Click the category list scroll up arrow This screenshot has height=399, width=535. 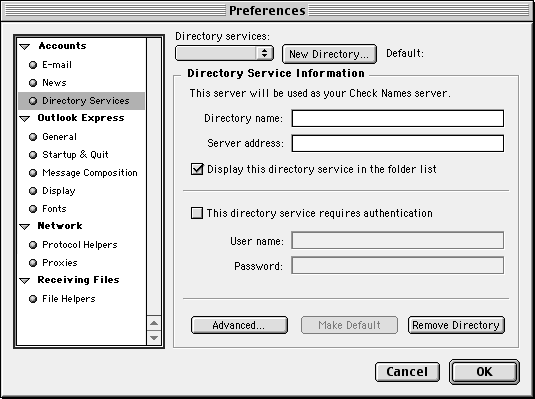154,323
